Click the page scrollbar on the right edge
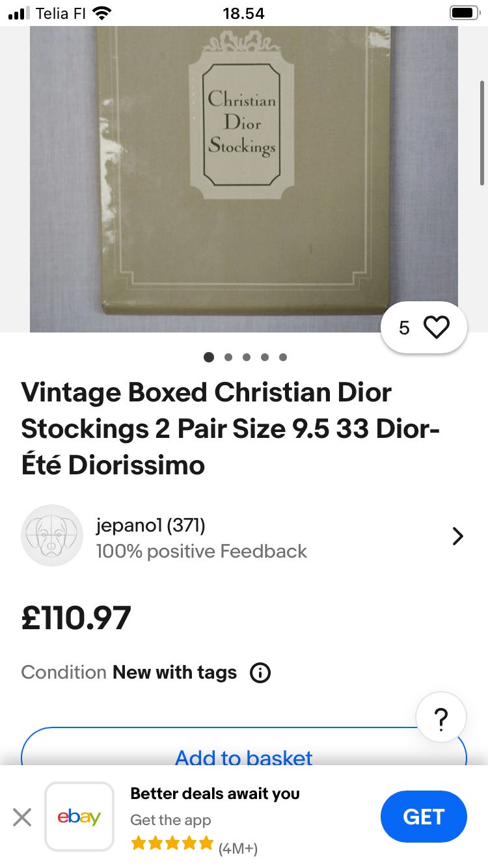 pos(481,130)
